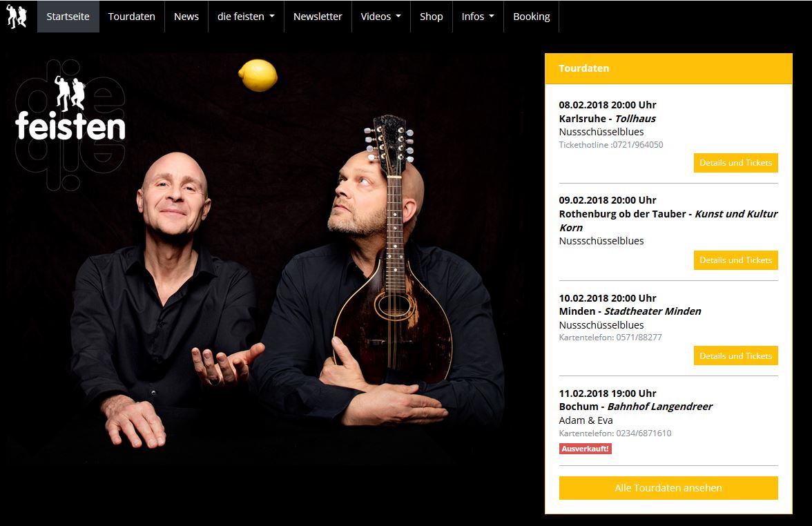Click the die feisten logo icon in navbar
The image size is (812, 526).
click(x=17, y=16)
